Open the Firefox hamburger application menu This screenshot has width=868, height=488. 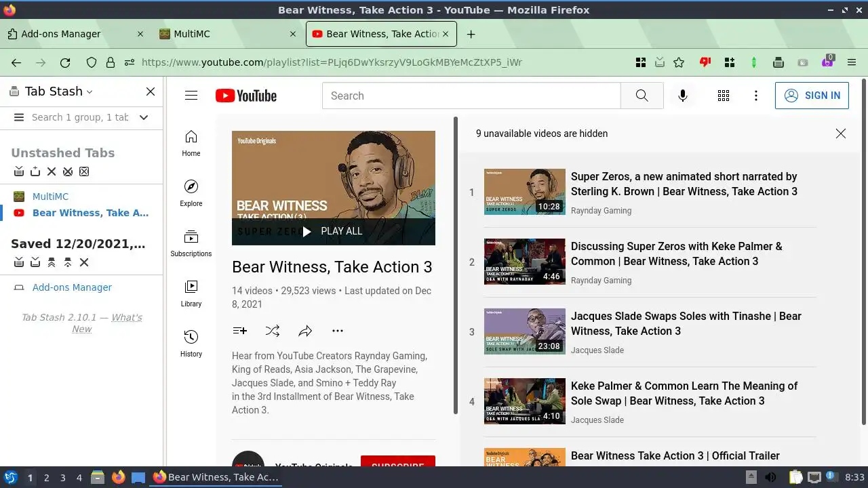click(852, 62)
